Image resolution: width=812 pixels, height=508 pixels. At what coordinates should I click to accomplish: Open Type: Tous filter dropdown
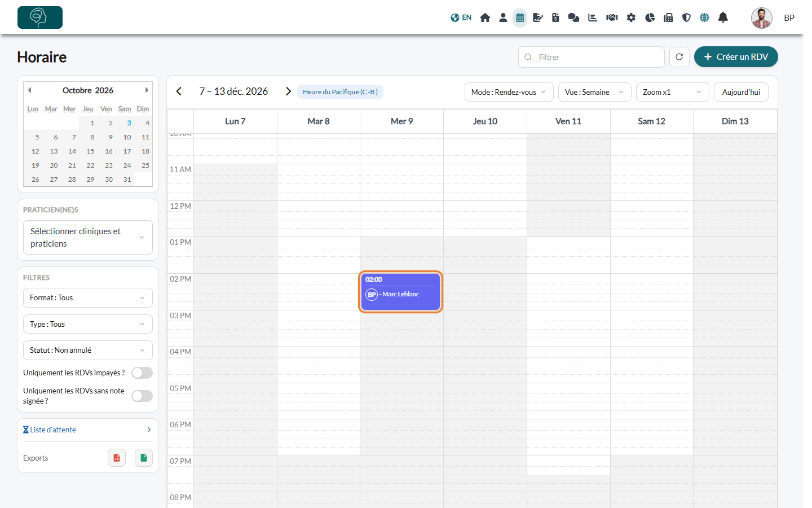pos(88,324)
